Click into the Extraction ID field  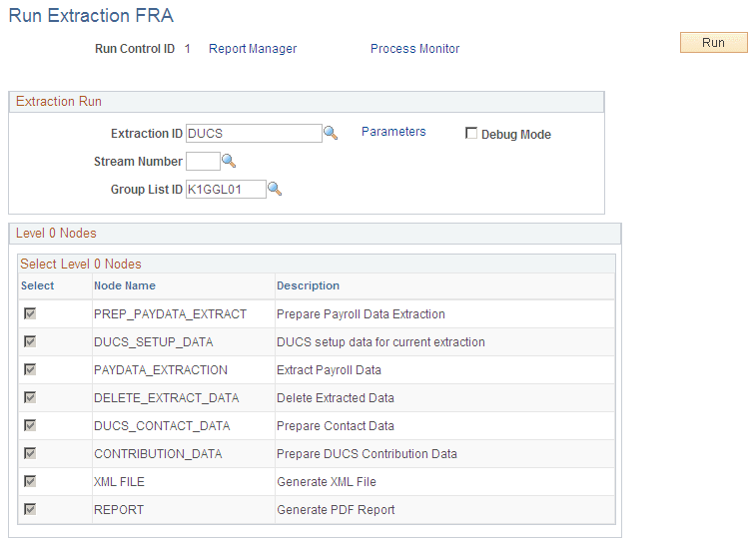254,134
